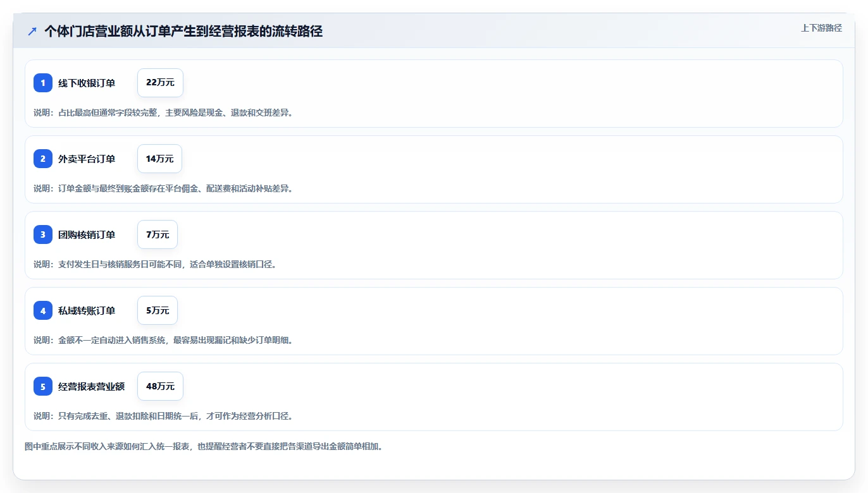Click step badge 4 for 私域转账订单
The image size is (868, 493).
click(x=43, y=310)
